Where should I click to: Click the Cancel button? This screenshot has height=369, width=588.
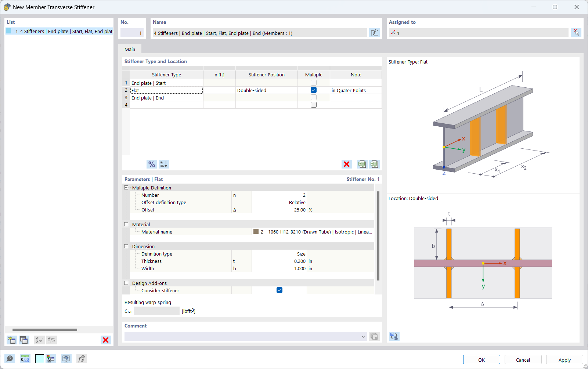pyautogui.click(x=523, y=360)
